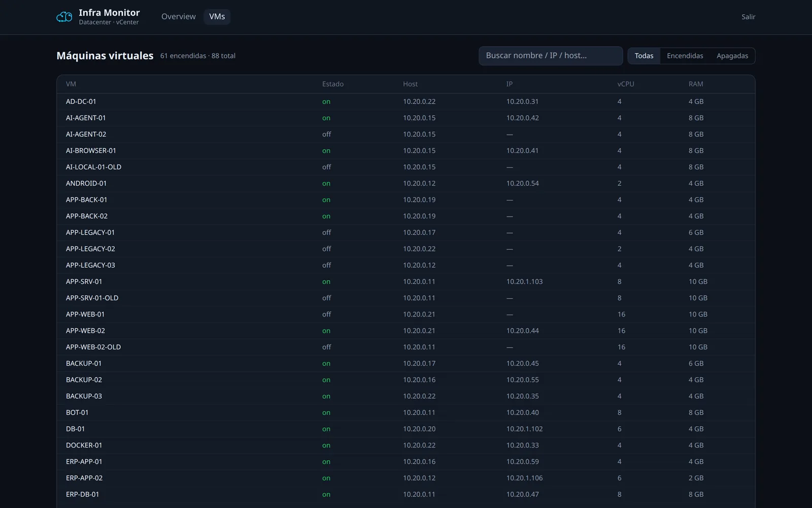Click the on status of AD-DC-01
812x508 pixels.
pyautogui.click(x=326, y=102)
